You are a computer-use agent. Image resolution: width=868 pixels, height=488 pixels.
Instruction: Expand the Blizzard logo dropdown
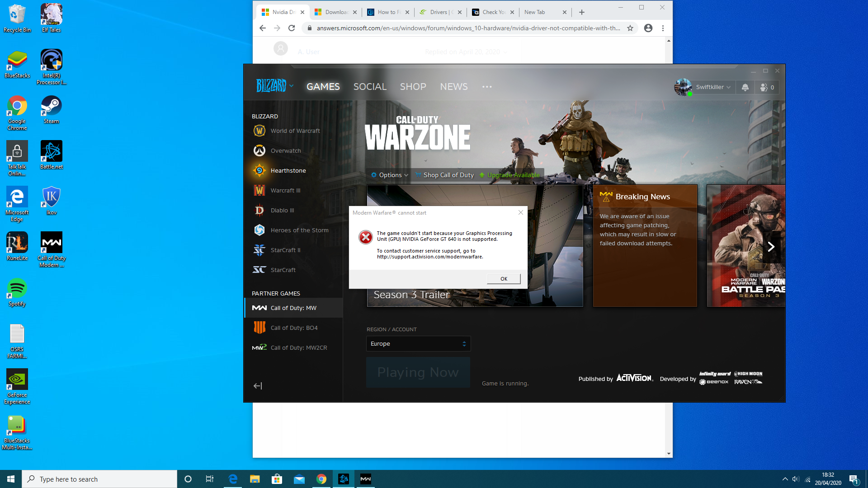[x=275, y=86]
